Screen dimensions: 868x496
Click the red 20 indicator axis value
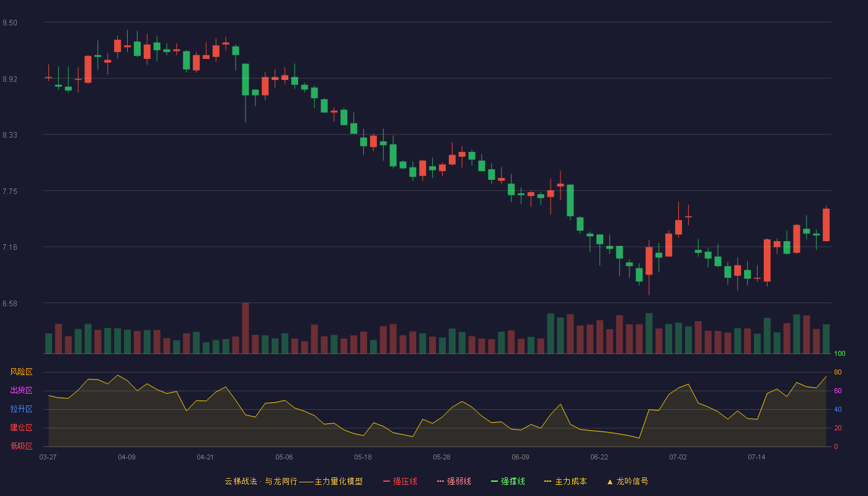838,428
